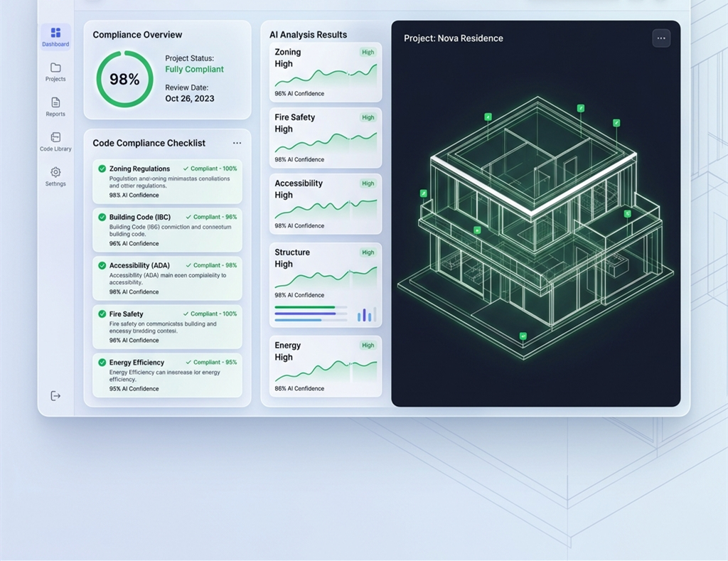The image size is (728, 561).
Task: Open Code Compliance Checklist options menu
Action: [x=237, y=143]
